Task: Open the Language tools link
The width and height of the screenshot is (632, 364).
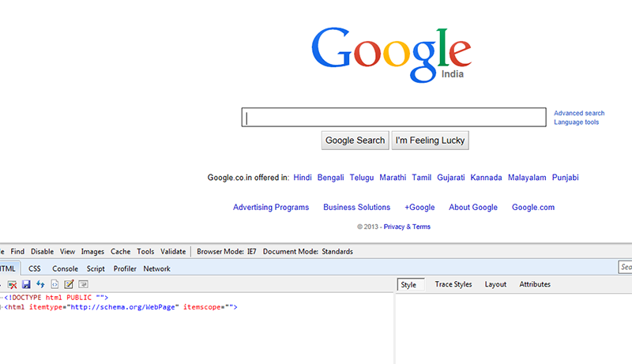Action: (x=576, y=122)
